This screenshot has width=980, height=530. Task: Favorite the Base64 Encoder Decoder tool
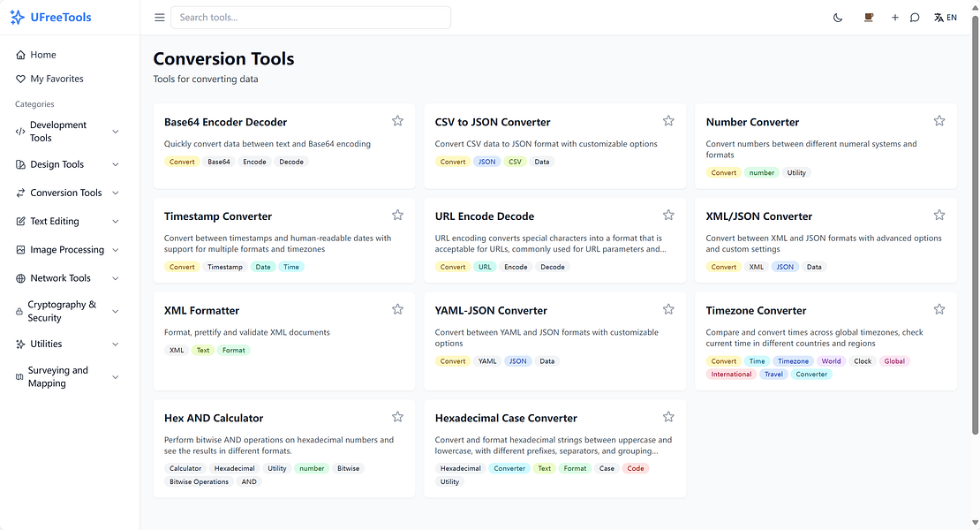click(397, 120)
